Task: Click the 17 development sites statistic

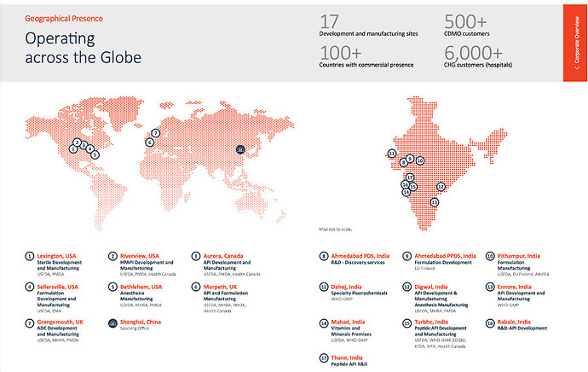Action: click(368, 25)
